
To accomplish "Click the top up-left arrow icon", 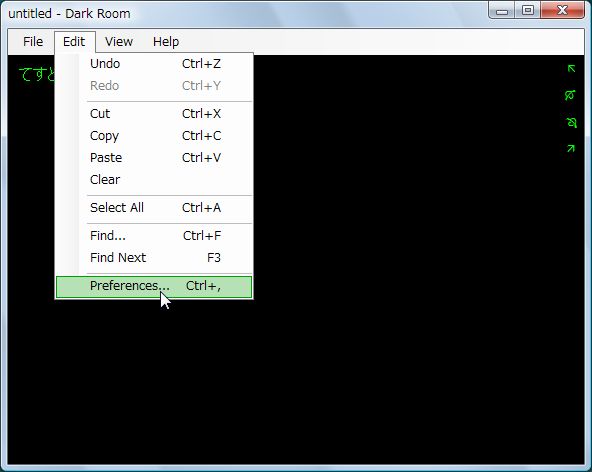I will point(571,68).
